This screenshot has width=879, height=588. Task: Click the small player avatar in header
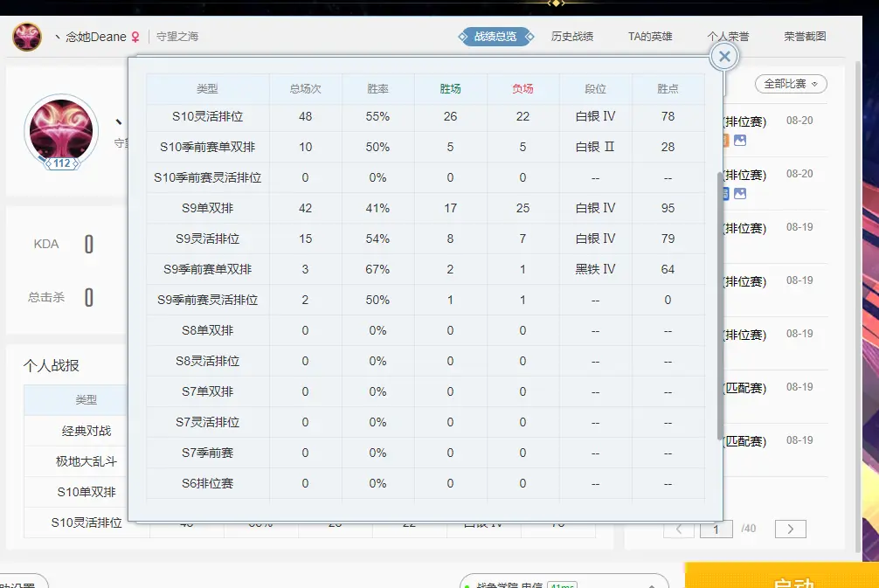(x=26, y=37)
